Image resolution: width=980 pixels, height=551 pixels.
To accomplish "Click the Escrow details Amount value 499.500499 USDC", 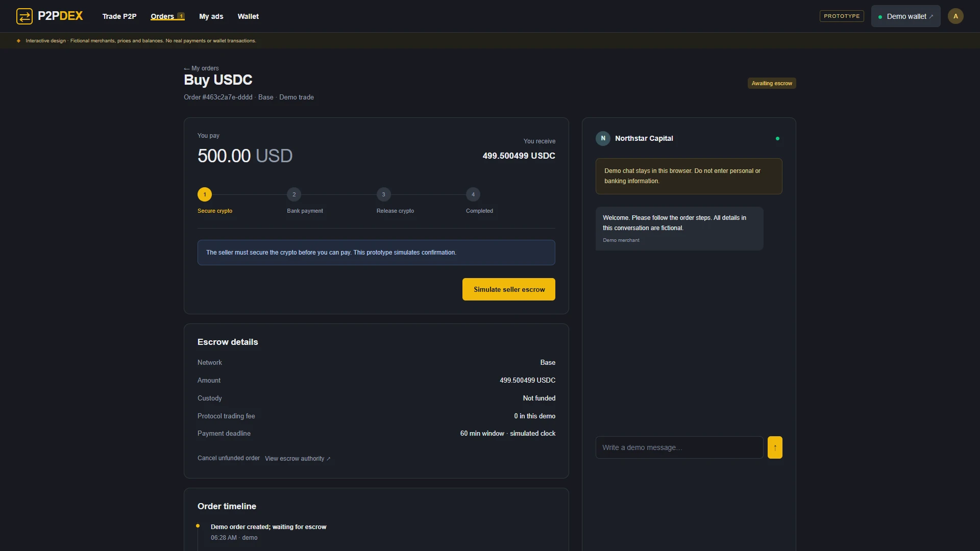I will point(527,381).
